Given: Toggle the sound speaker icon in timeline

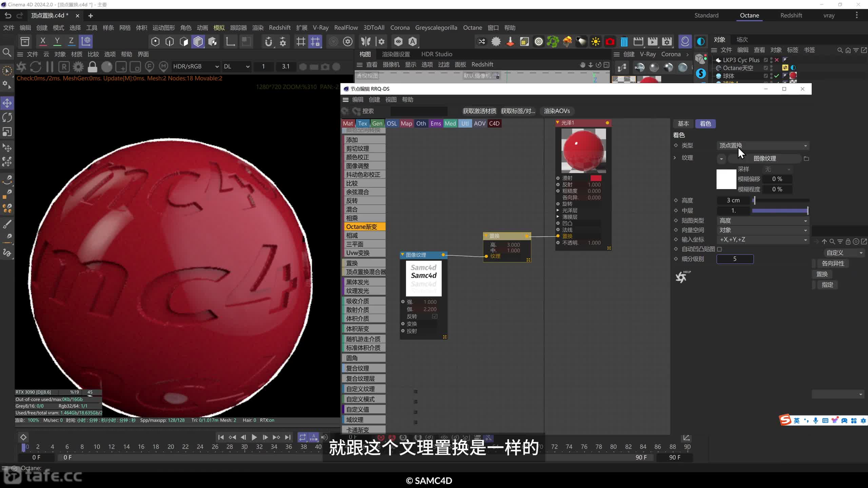Looking at the screenshot, I should click(x=324, y=437).
